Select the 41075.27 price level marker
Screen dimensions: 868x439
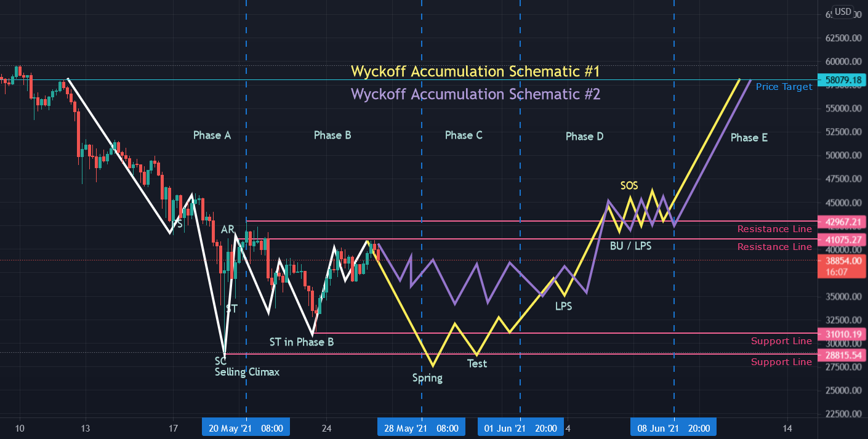click(842, 240)
